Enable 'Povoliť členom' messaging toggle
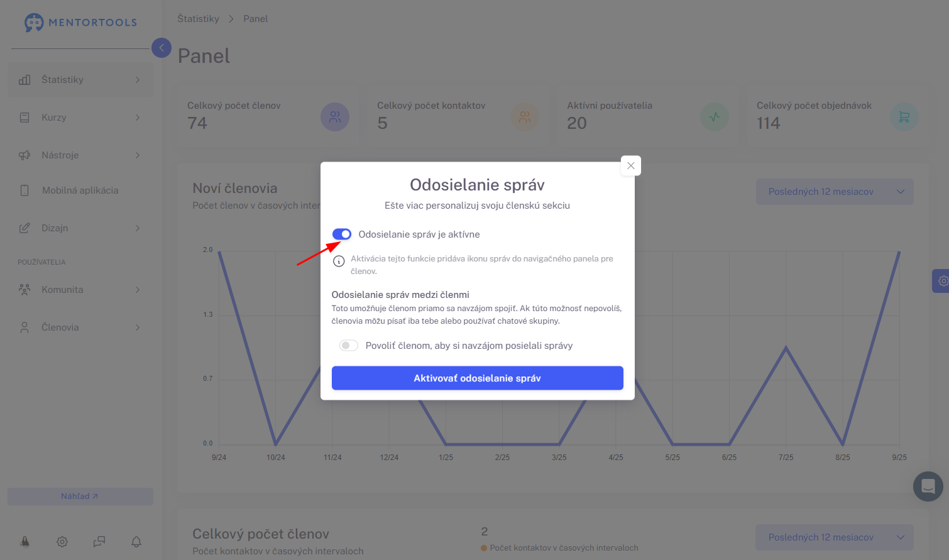Image resolution: width=949 pixels, height=560 pixels. click(x=349, y=346)
